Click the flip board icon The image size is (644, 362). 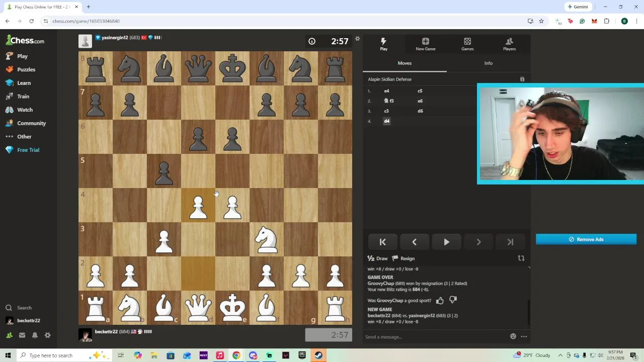[521, 258]
